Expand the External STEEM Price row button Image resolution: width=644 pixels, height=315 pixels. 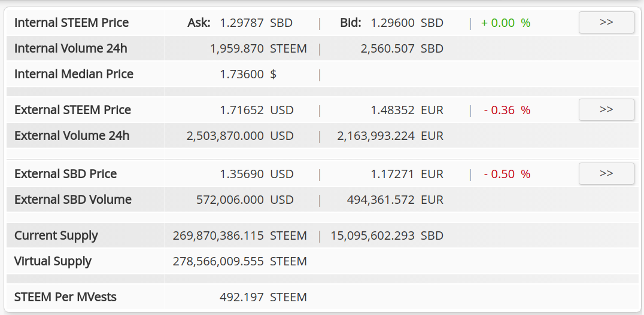pyautogui.click(x=606, y=109)
